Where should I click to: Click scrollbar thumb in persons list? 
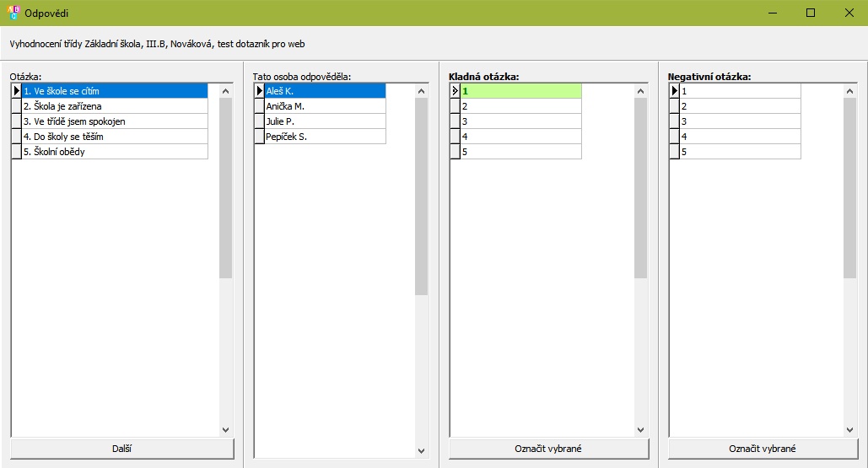421,196
